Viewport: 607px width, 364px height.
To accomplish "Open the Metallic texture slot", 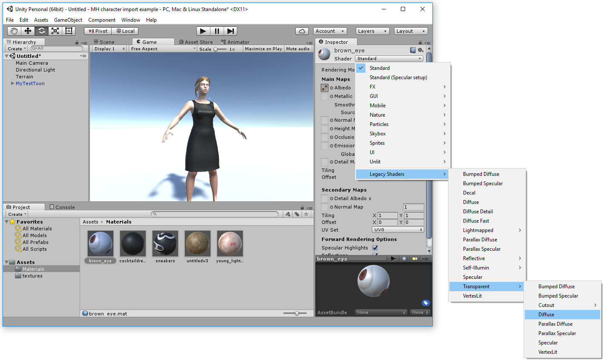I will click(x=325, y=96).
